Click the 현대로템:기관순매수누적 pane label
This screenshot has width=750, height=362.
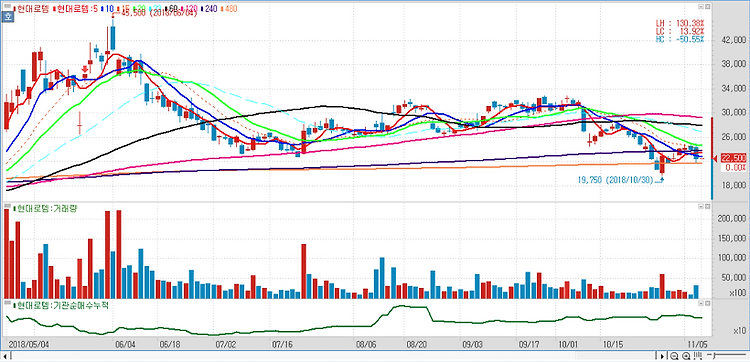tap(62, 305)
